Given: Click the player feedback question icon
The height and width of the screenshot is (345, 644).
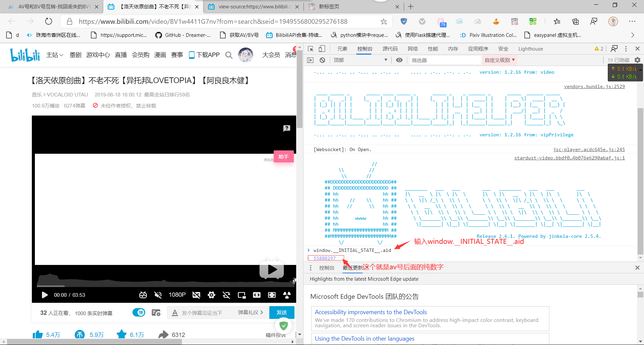Looking at the screenshot, I should point(286,128).
